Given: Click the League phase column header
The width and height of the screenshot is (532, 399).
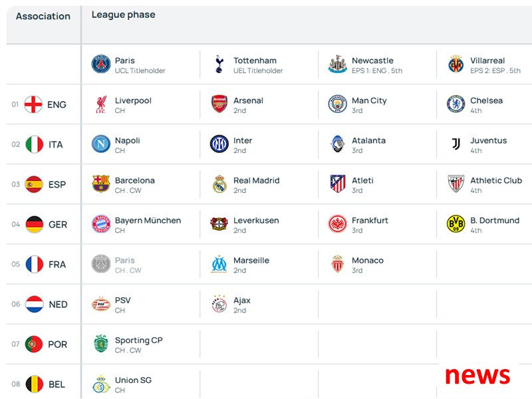Looking at the screenshot, I should point(124,15).
